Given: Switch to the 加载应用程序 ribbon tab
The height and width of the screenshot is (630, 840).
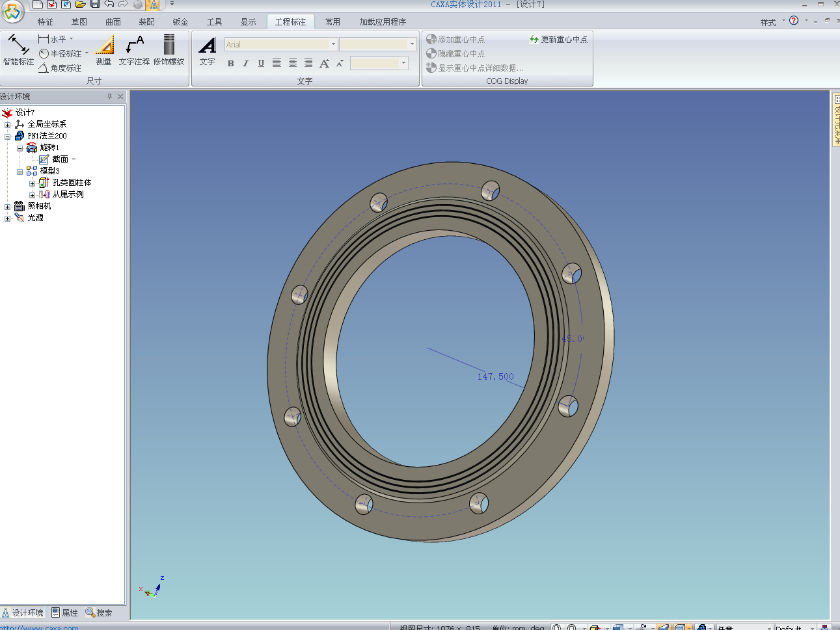Looking at the screenshot, I should [x=383, y=22].
